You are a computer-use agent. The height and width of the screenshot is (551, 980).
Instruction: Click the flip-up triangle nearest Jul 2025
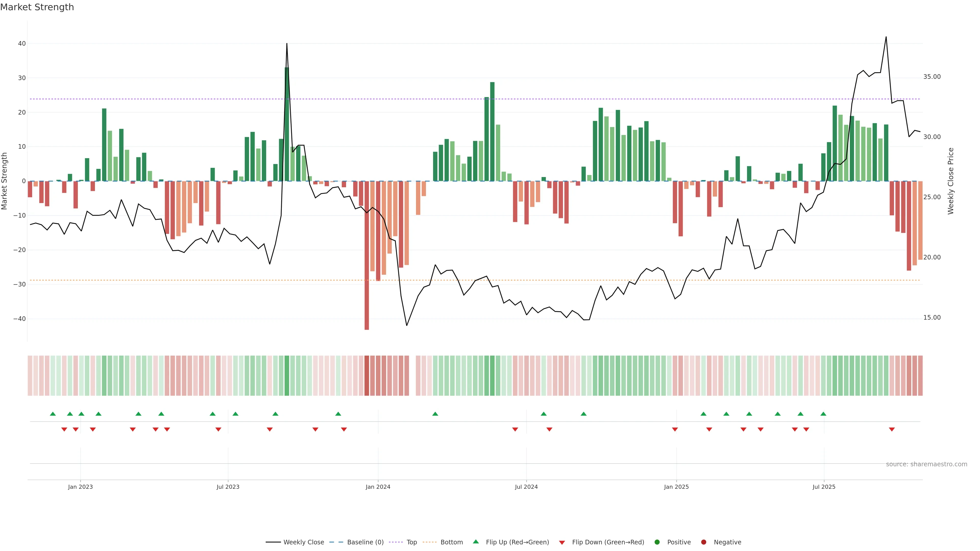tap(823, 414)
